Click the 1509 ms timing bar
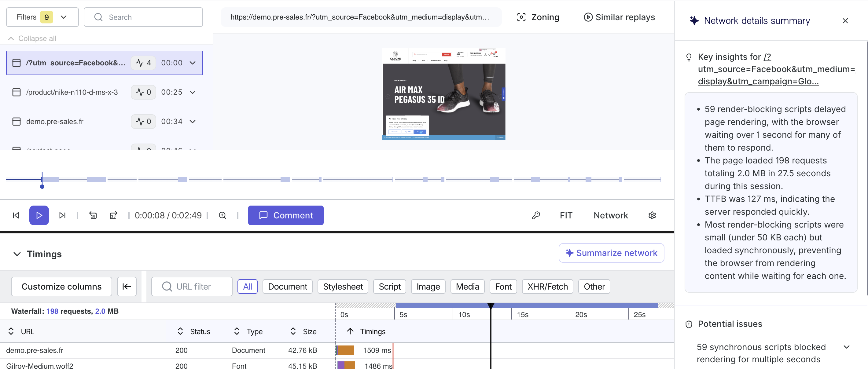This screenshot has width=868, height=369. pyautogui.click(x=346, y=350)
